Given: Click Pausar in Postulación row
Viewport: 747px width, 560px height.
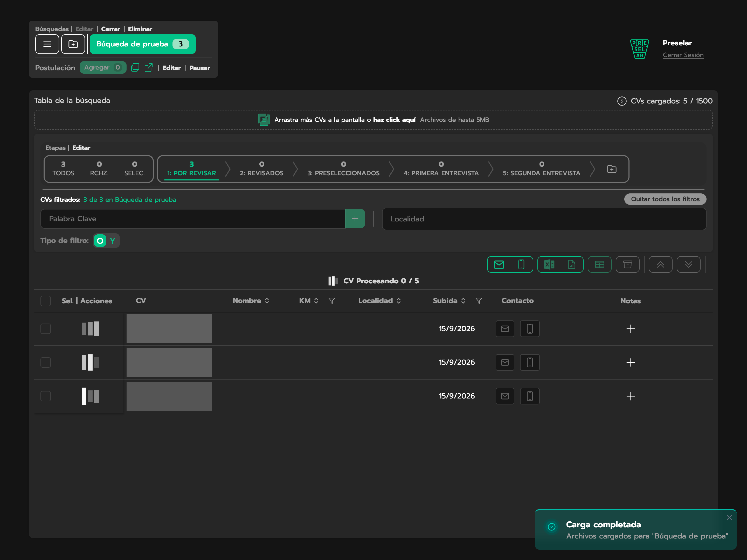Looking at the screenshot, I should click(199, 68).
